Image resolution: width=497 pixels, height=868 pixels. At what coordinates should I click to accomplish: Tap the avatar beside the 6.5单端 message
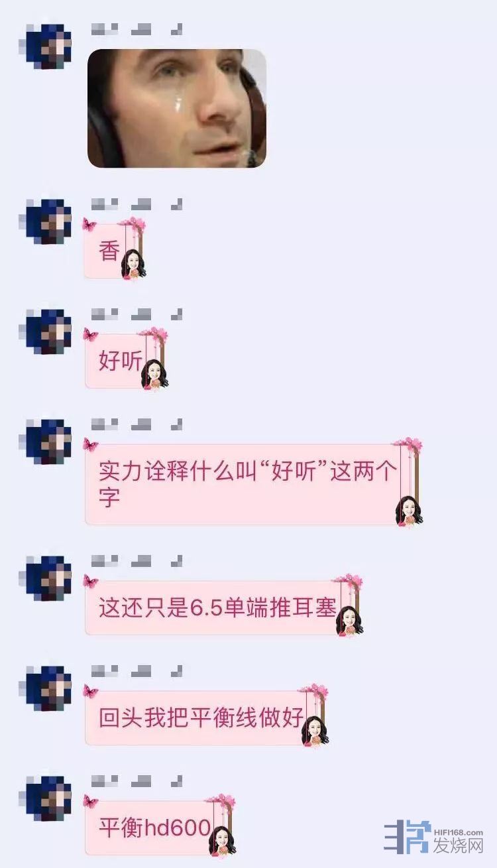click(x=49, y=578)
